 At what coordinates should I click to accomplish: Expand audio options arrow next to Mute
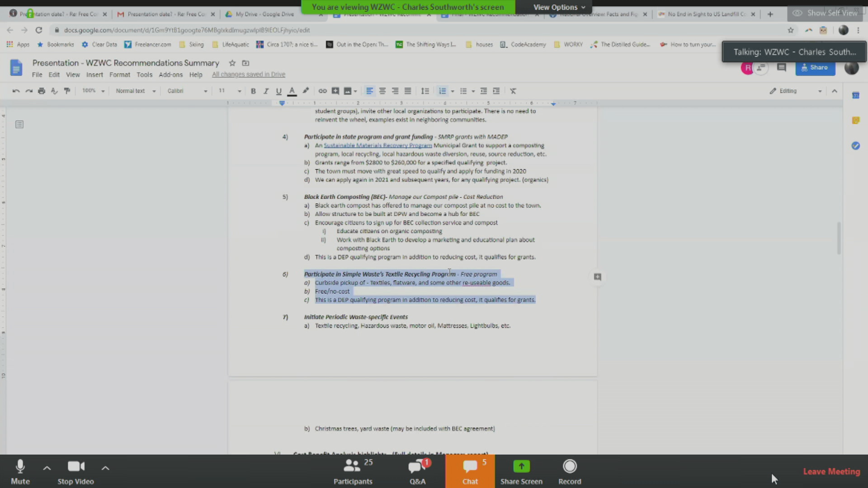pos(47,468)
